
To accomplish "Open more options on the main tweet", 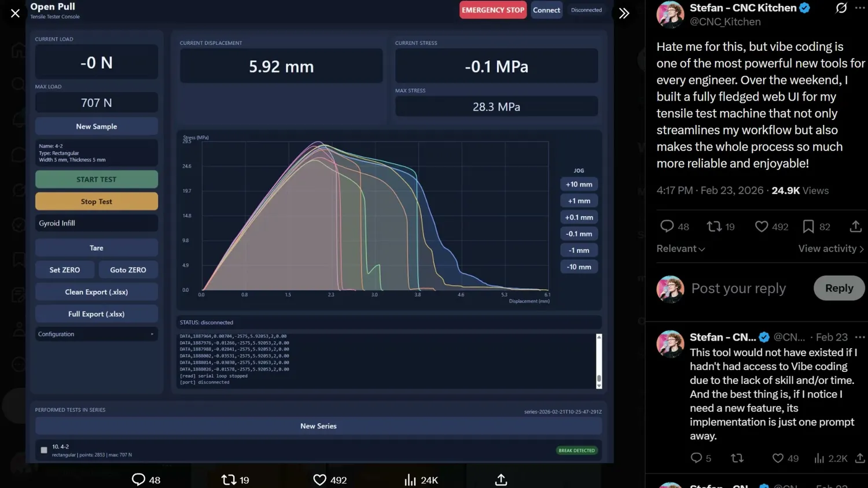I will coord(860,8).
